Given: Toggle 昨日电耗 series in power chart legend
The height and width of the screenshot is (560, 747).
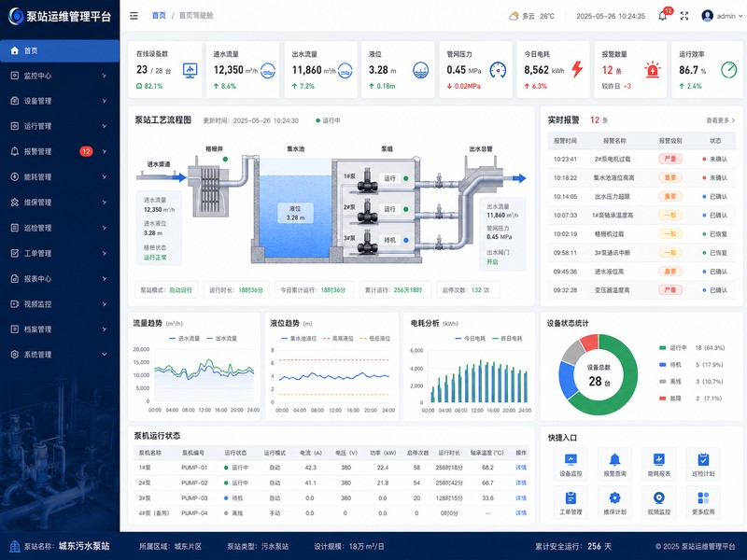Looking at the screenshot, I should [x=507, y=338].
